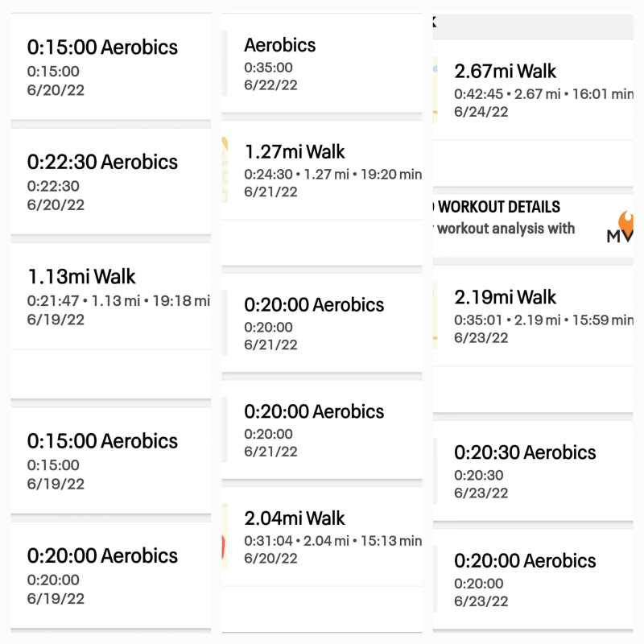The image size is (644, 644).
Task: Open the 2.04mi Walk workout title
Action: click(295, 518)
